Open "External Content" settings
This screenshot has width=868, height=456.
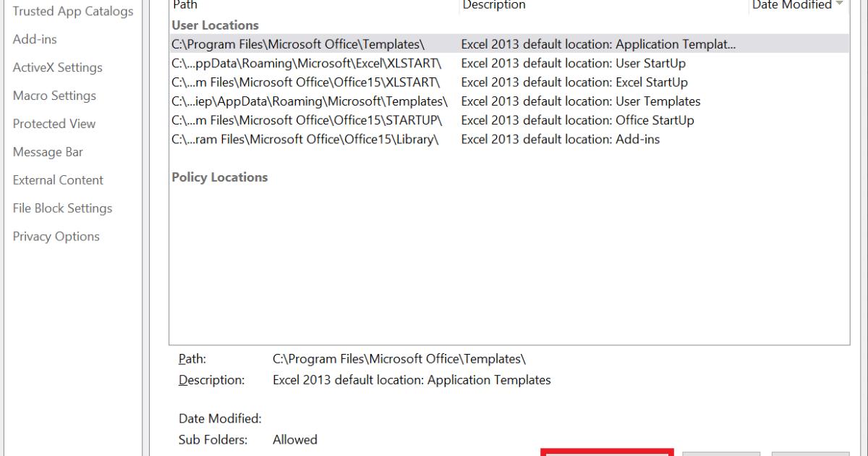57,180
